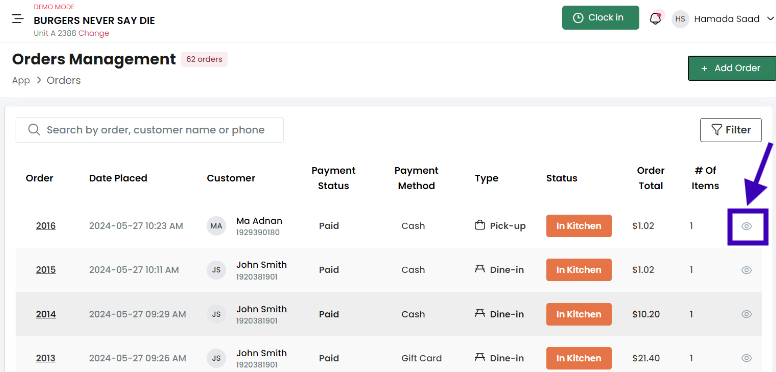Select Orders in the breadcrumb

pyautogui.click(x=63, y=80)
